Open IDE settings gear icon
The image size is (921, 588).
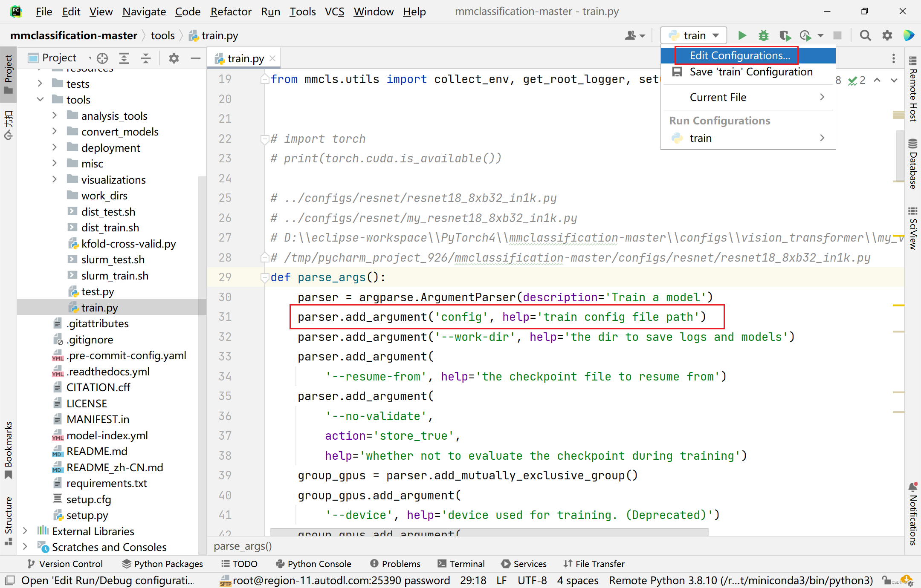click(887, 35)
